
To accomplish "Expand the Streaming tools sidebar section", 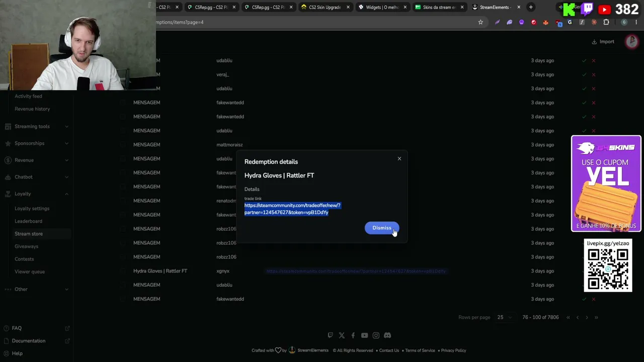I will [x=36, y=126].
